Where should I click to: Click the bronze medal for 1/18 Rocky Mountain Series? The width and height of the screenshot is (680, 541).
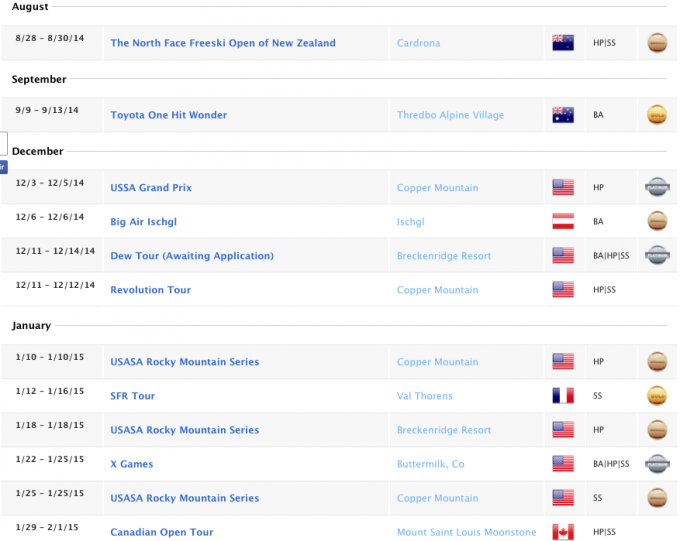tap(657, 430)
